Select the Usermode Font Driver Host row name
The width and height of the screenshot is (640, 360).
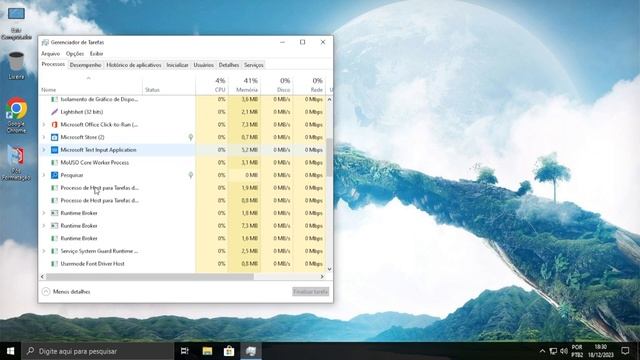click(92, 264)
